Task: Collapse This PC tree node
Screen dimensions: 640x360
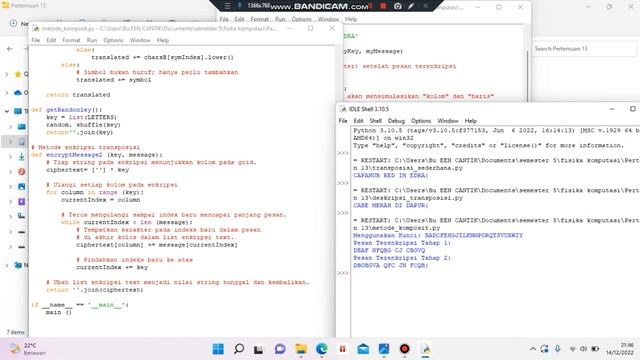Action: click(7, 111)
